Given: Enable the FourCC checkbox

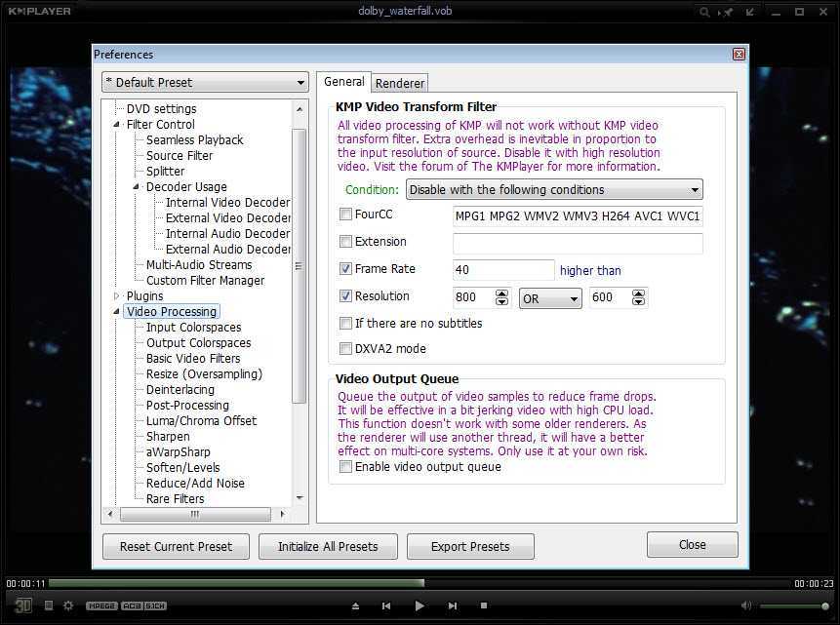Looking at the screenshot, I should point(345,215).
